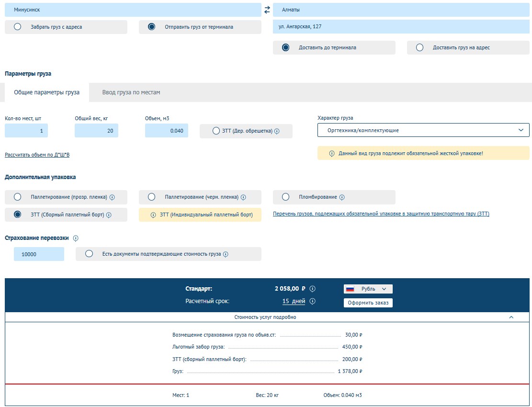532x407 pixels.
Task: Collapse Стоимость услуг подробно section
Action: click(x=511, y=317)
